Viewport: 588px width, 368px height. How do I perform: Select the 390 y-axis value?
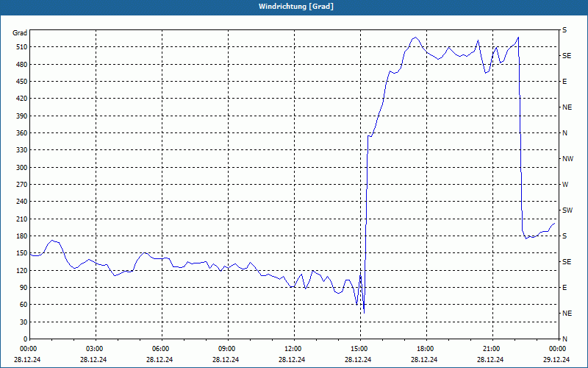click(x=21, y=116)
